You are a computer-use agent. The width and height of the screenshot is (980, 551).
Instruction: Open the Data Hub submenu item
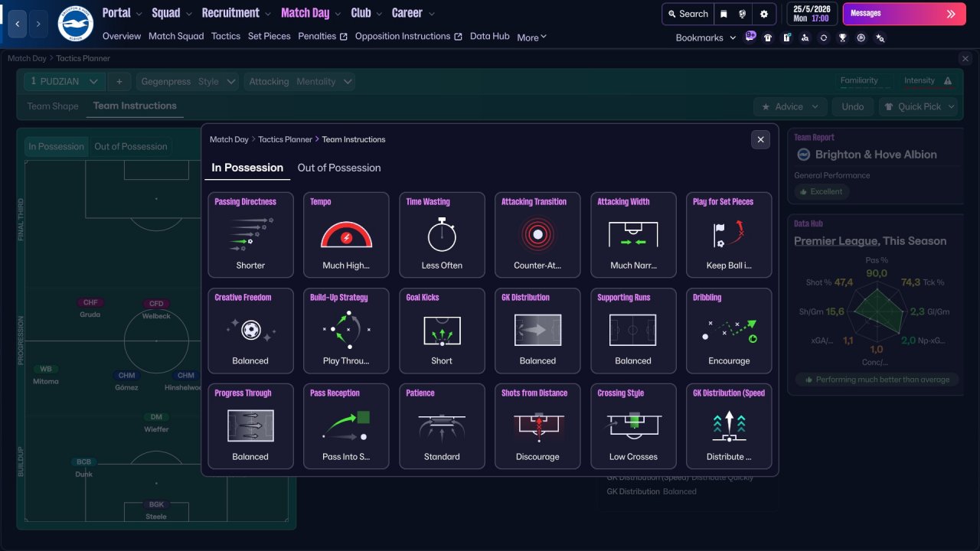(490, 36)
